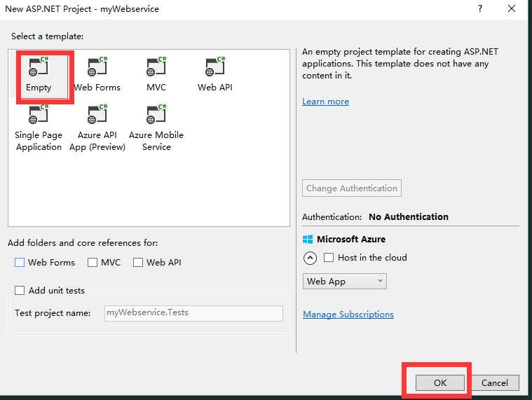532x400 pixels.
Task: Confirm the dialog with OK
Action: pyautogui.click(x=440, y=382)
